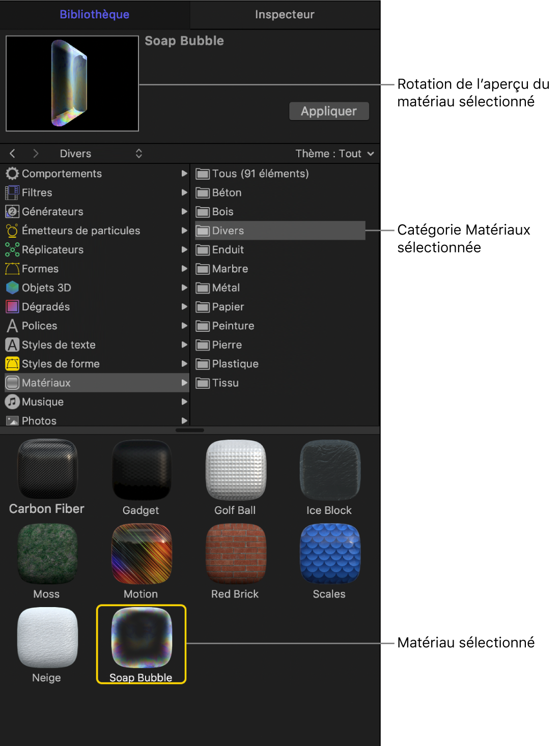Screen dimensions: 560x746
Task: Click the Peinture folder icon
Action: [x=203, y=326]
